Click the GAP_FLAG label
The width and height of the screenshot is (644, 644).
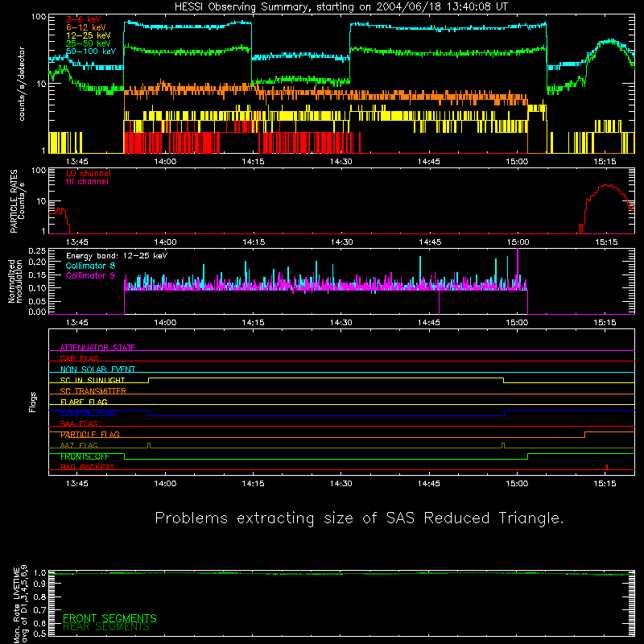pos(79,358)
